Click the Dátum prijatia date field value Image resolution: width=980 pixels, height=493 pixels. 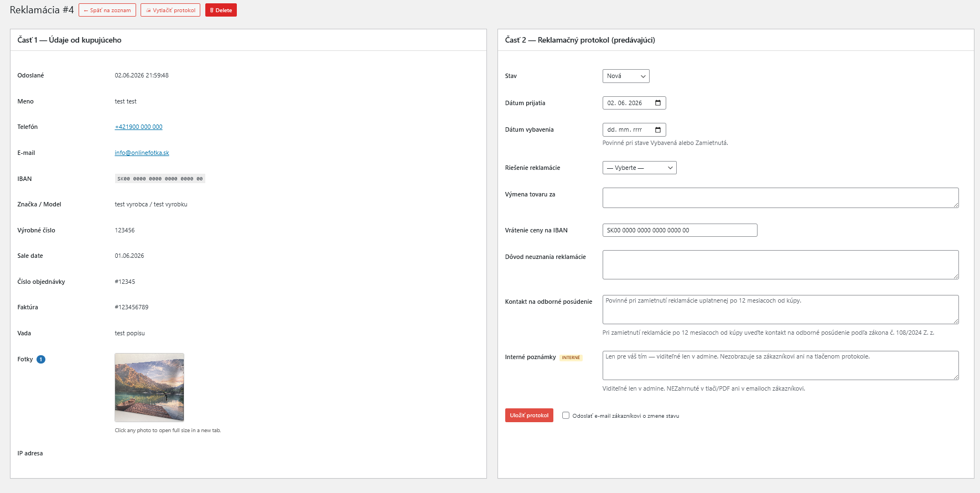(x=625, y=103)
